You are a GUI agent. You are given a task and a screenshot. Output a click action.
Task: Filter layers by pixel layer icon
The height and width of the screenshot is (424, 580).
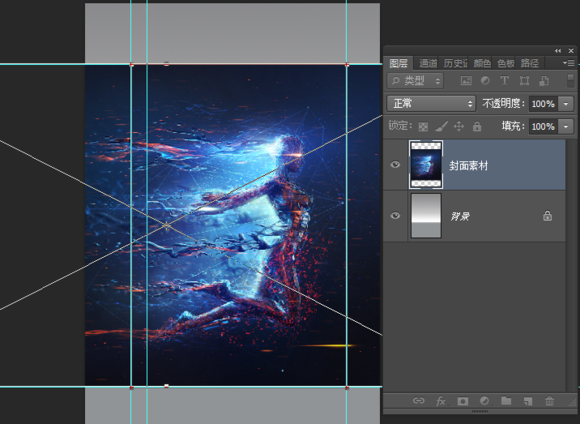coord(466,81)
